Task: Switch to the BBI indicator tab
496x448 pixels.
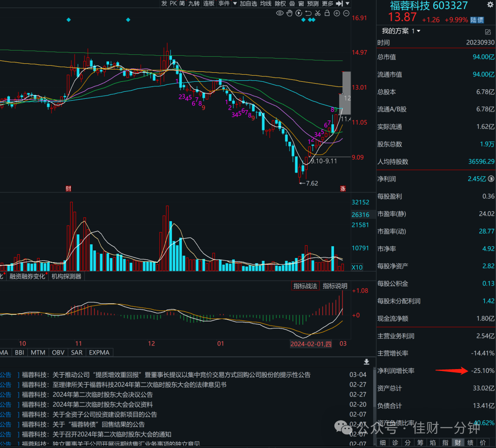Action: click(20, 353)
